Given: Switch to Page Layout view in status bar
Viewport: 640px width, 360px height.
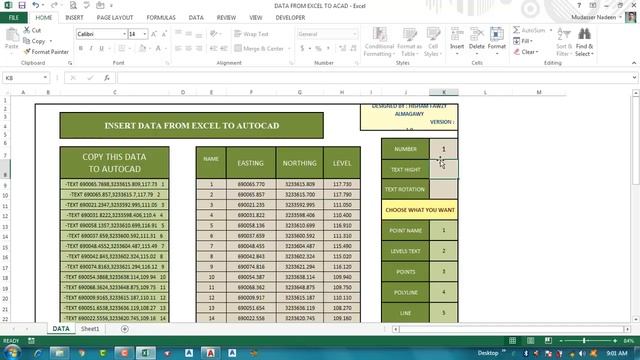Looking at the screenshot, I should [530, 341].
